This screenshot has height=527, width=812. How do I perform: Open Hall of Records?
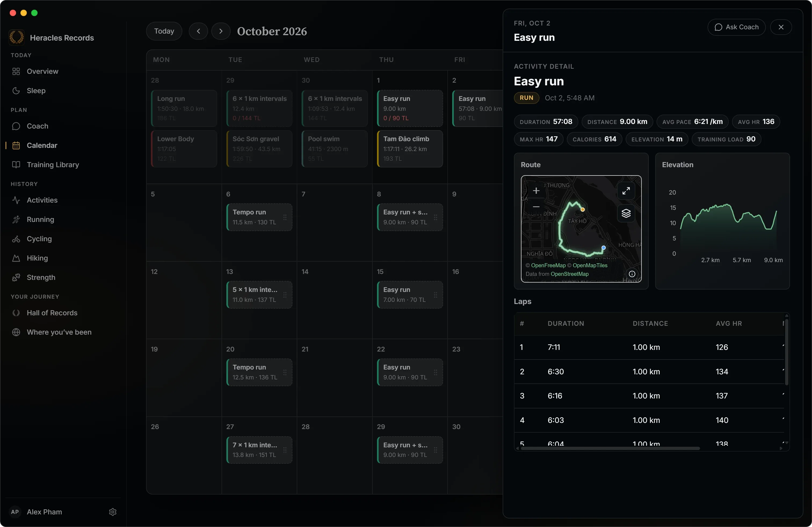pos(63,313)
